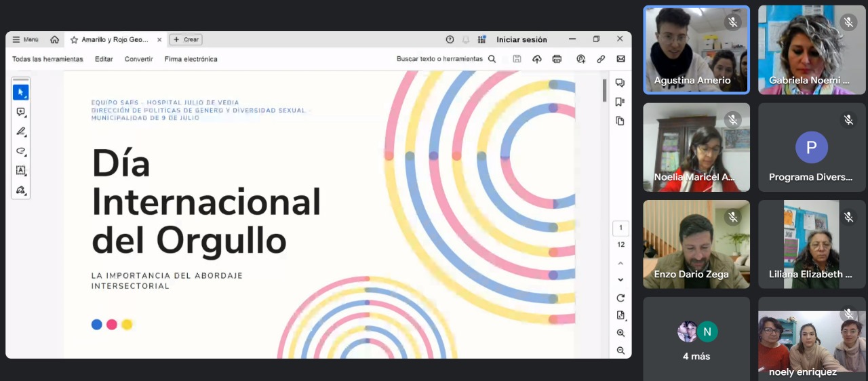
Task: Open Todas las herramientas
Action: (47, 59)
